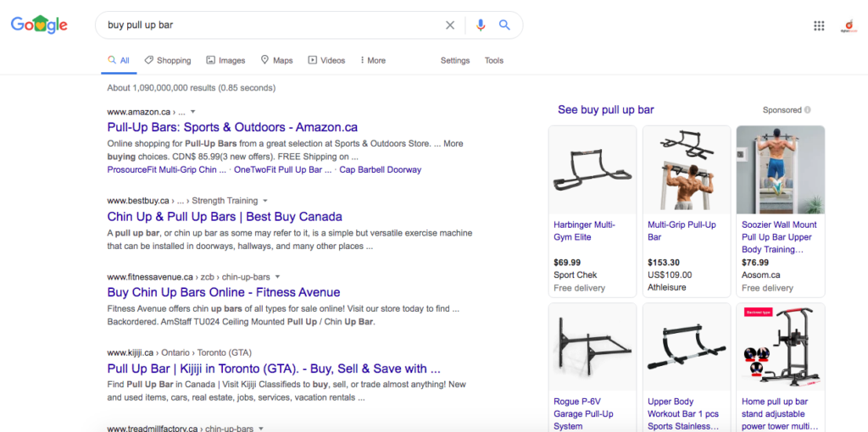
Task: Open the Harbinger Multi-Gym Elite product title
Action: pyautogui.click(x=584, y=231)
